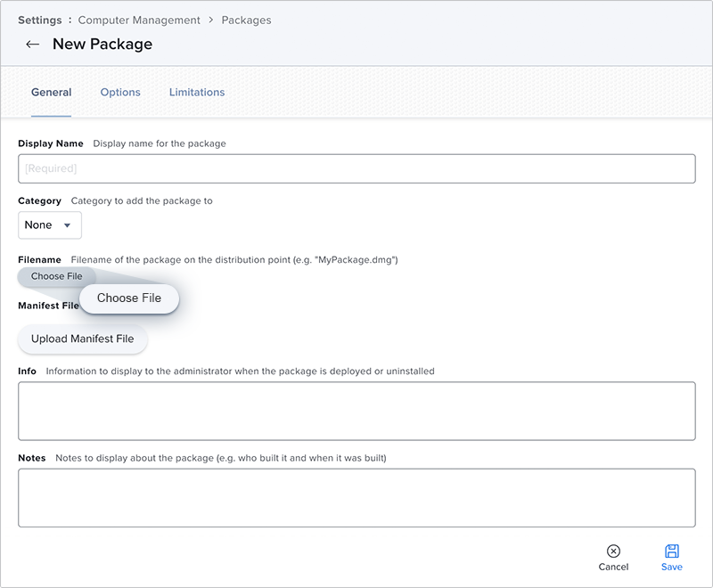Focus the Display Name required field
Image resolution: width=713 pixels, height=588 pixels.
(x=356, y=168)
